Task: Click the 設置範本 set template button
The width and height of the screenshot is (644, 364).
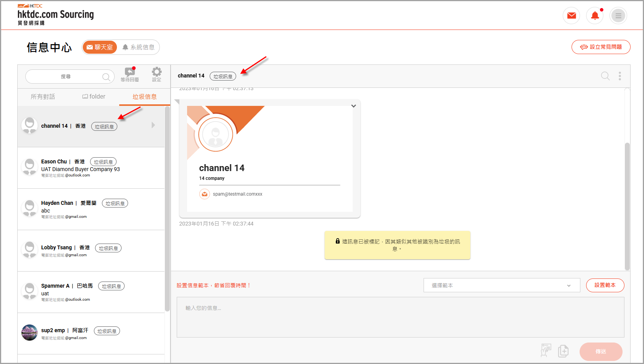Action: click(605, 285)
